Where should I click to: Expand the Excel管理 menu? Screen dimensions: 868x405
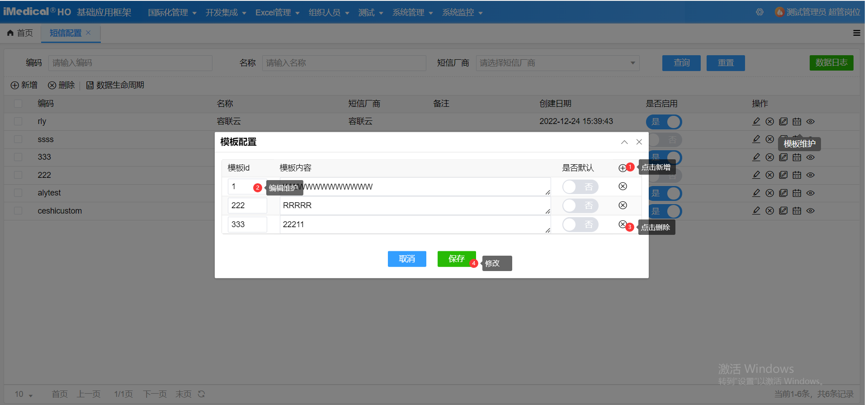tap(278, 13)
